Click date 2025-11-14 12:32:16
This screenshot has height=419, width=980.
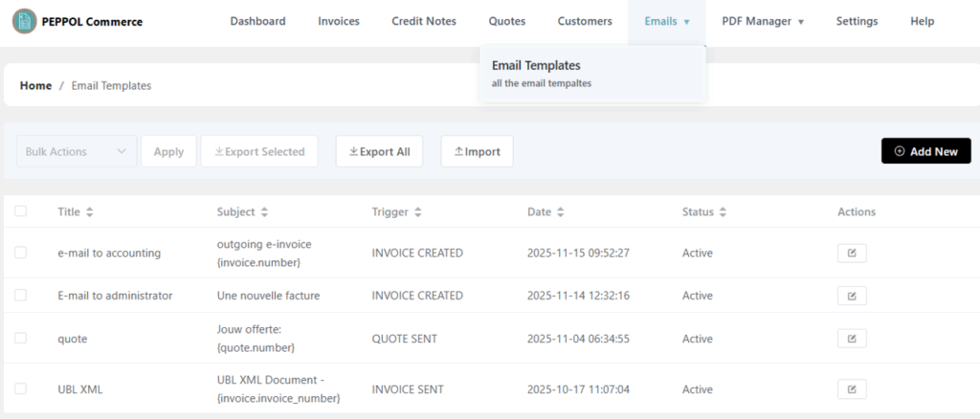pyautogui.click(x=578, y=296)
